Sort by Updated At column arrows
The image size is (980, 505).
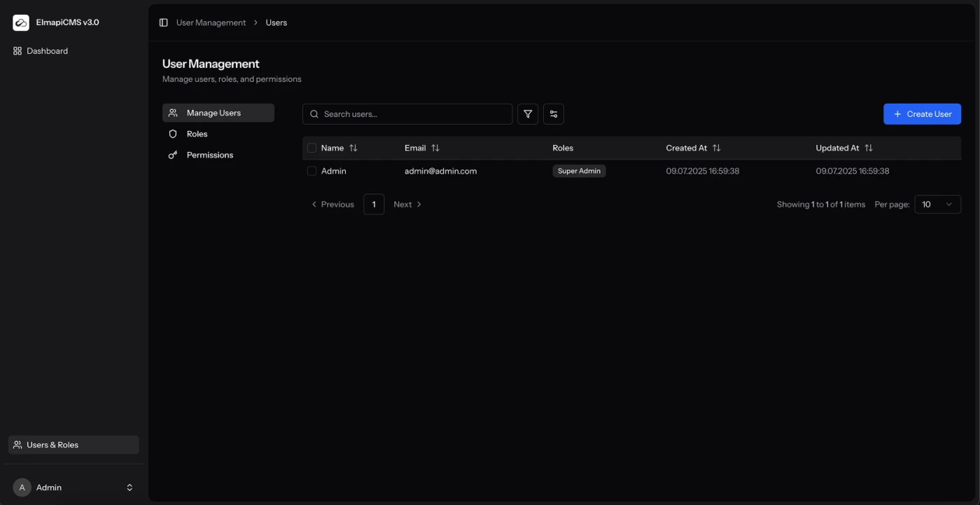tap(869, 148)
